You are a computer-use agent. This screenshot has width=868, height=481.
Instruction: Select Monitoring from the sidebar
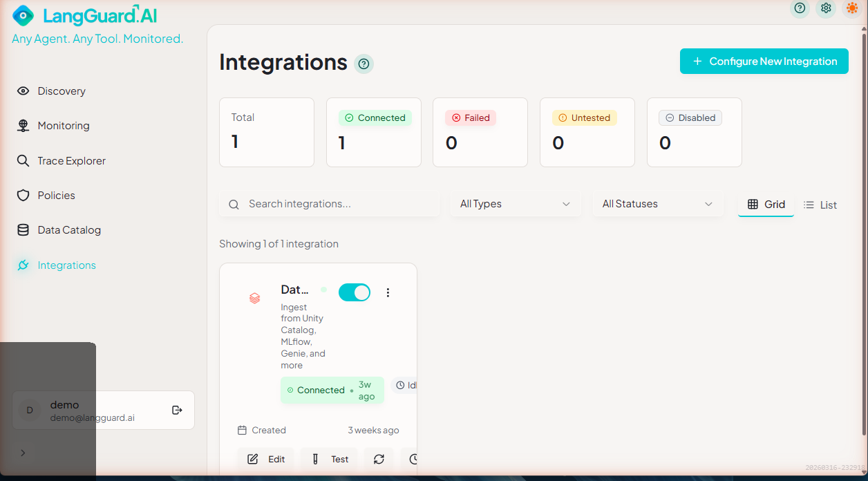pos(64,125)
